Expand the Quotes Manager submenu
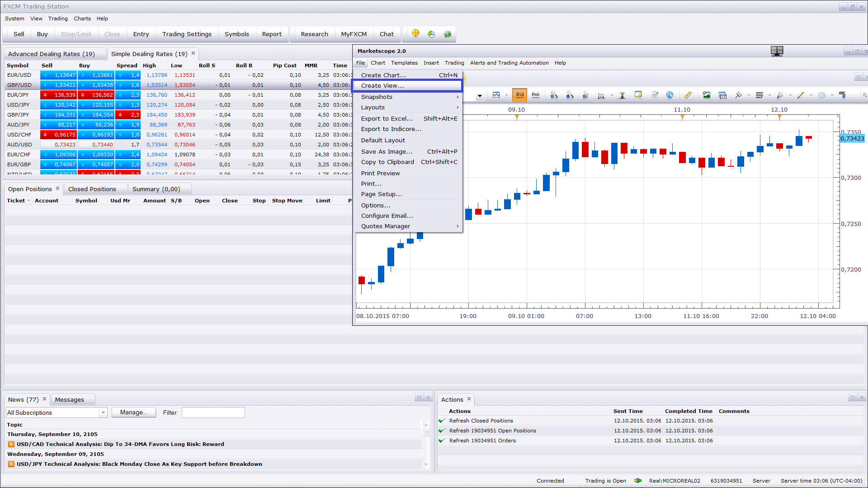868x488 pixels. 409,226
